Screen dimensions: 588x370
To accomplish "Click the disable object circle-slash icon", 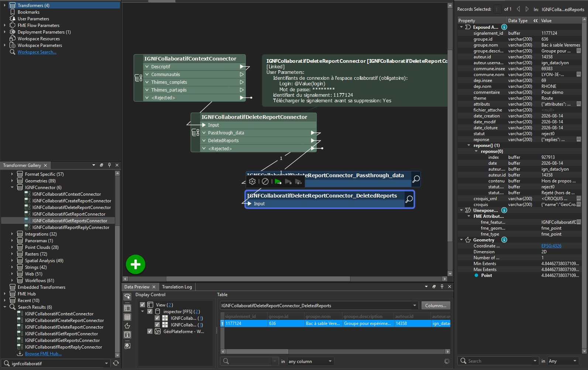I will (x=265, y=181).
